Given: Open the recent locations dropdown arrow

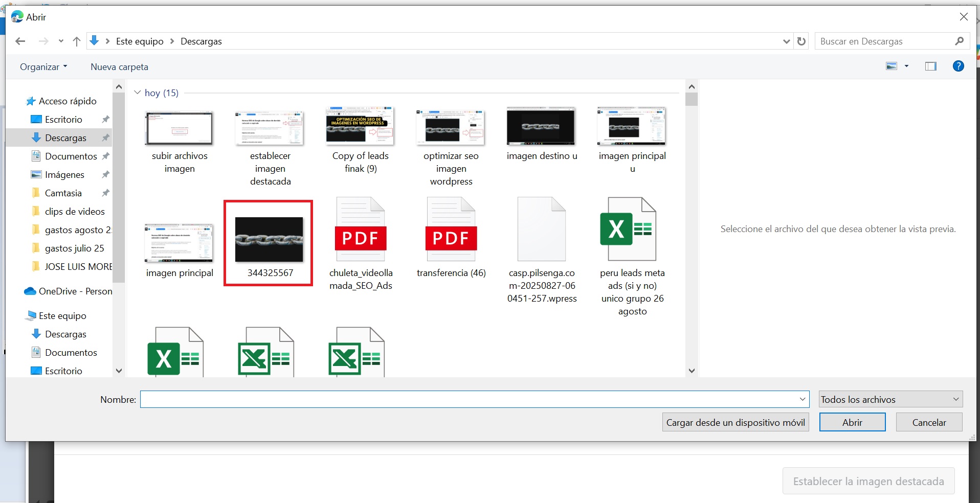Looking at the screenshot, I should click(61, 41).
